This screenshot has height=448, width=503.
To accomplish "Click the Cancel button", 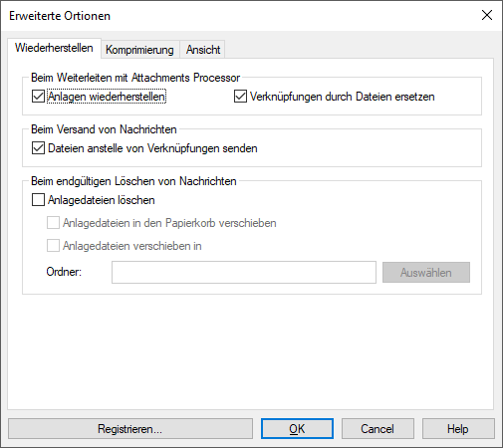I will click(377, 429).
